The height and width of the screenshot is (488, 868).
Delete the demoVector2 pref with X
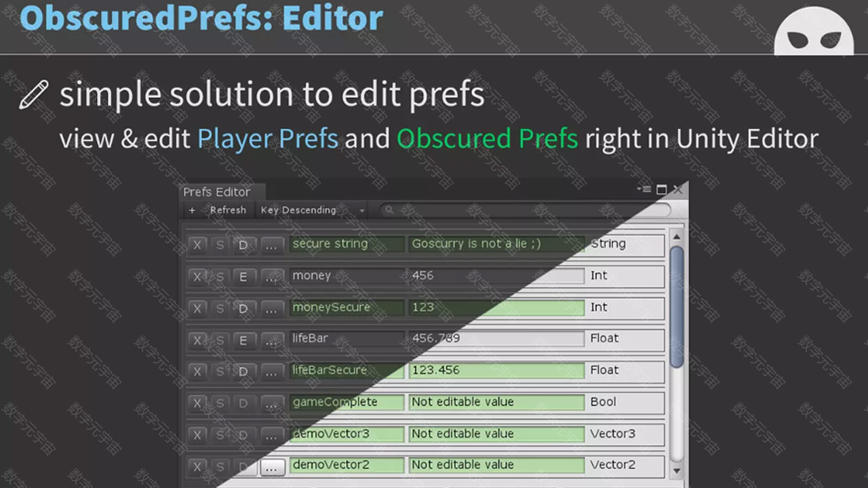pos(197,466)
